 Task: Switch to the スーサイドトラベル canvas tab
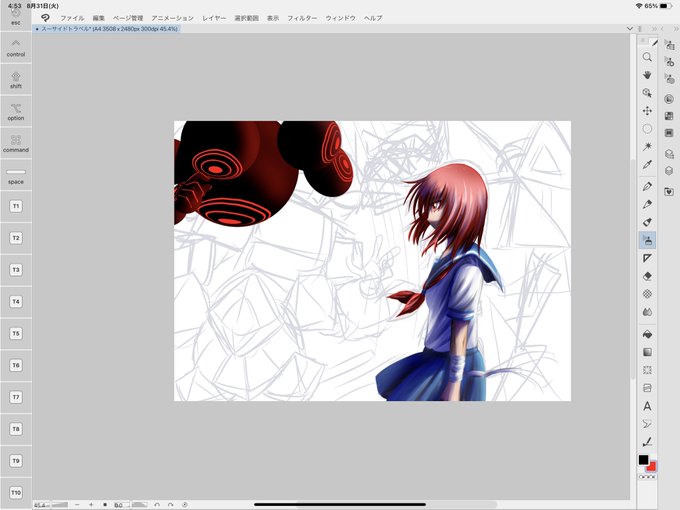coord(106,29)
